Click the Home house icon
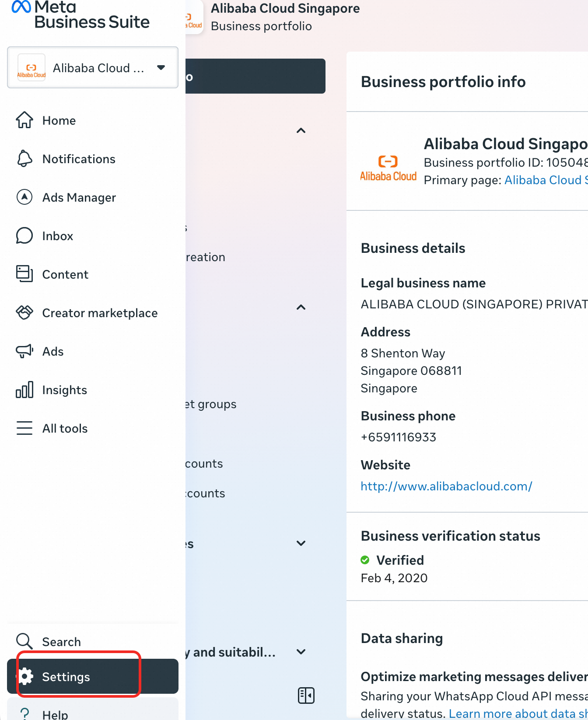 [24, 120]
